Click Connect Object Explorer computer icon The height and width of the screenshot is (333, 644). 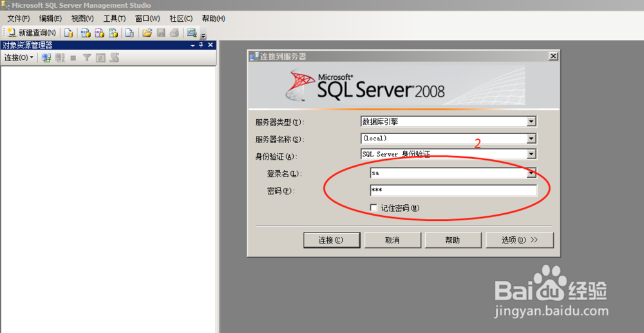point(46,58)
